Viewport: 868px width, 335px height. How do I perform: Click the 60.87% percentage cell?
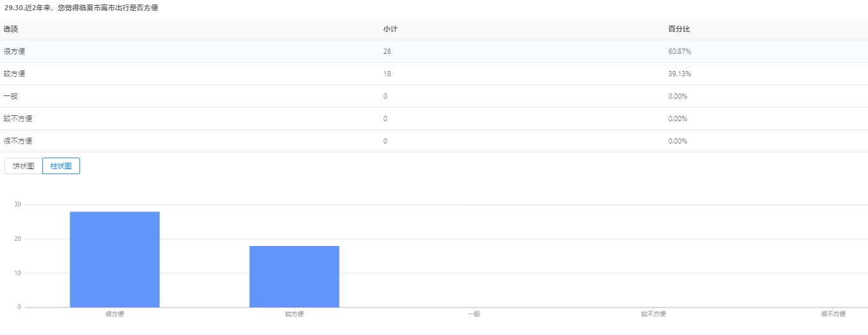tap(679, 51)
